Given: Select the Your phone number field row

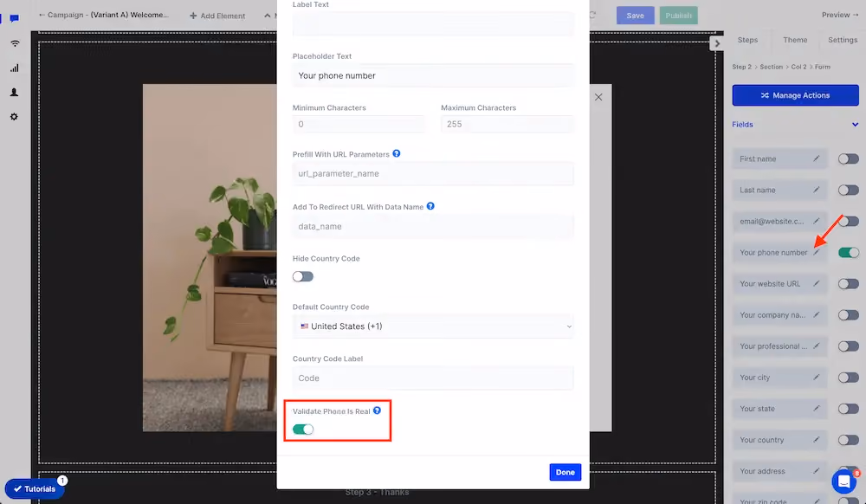Looking at the screenshot, I should pyautogui.click(x=780, y=252).
